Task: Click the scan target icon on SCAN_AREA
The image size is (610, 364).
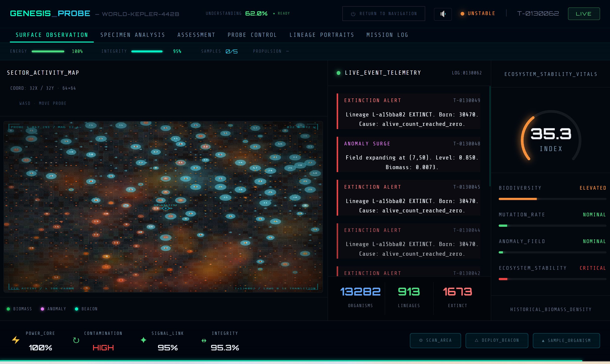Action: pos(421,341)
